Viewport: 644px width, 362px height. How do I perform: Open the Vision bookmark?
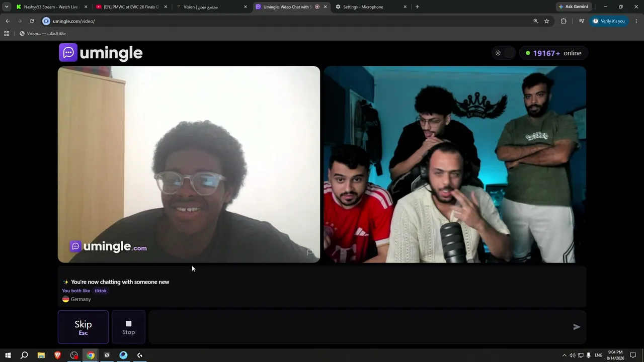click(43, 34)
